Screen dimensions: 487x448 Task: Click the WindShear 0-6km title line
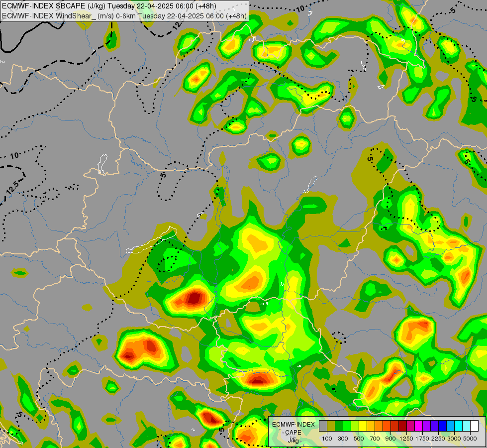point(124,16)
